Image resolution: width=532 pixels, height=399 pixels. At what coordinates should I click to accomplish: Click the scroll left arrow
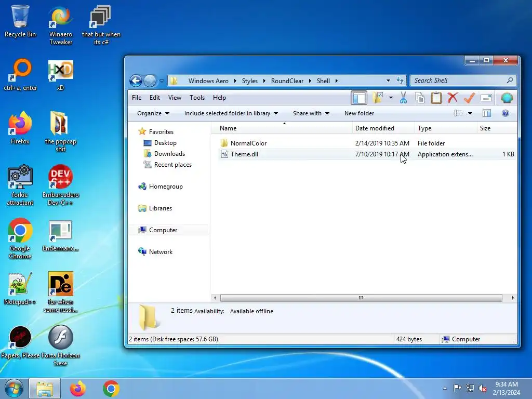[215, 298]
